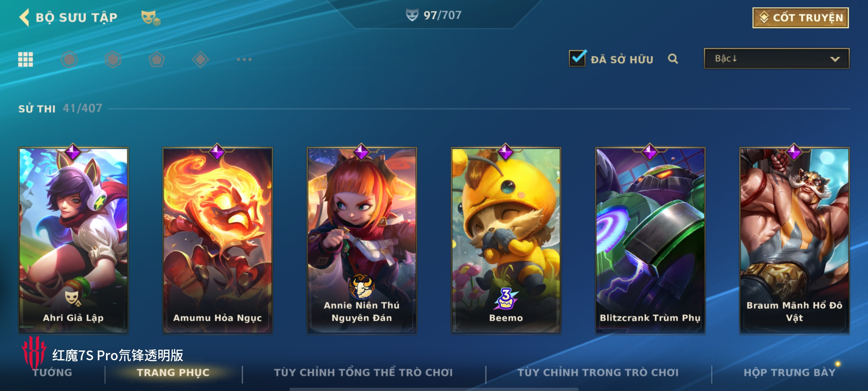Switch to the Tướng tab

[x=52, y=373]
